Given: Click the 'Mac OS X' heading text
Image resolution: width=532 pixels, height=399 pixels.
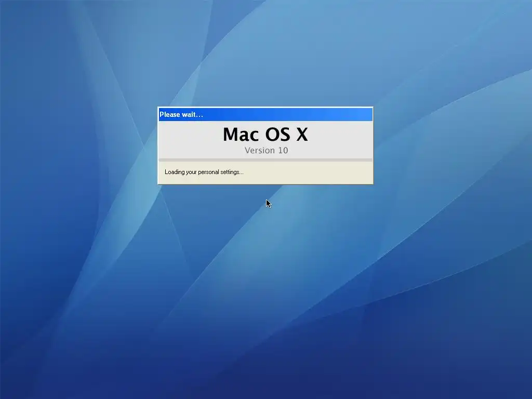Looking at the screenshot, I should click(265, 134).
